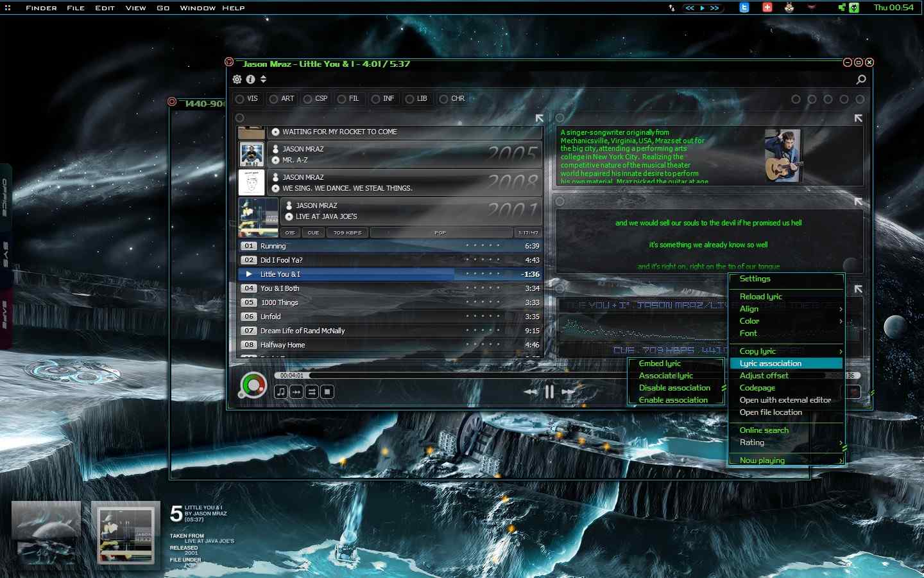Click the squirrel icon in the menu bar

(789, 8)
